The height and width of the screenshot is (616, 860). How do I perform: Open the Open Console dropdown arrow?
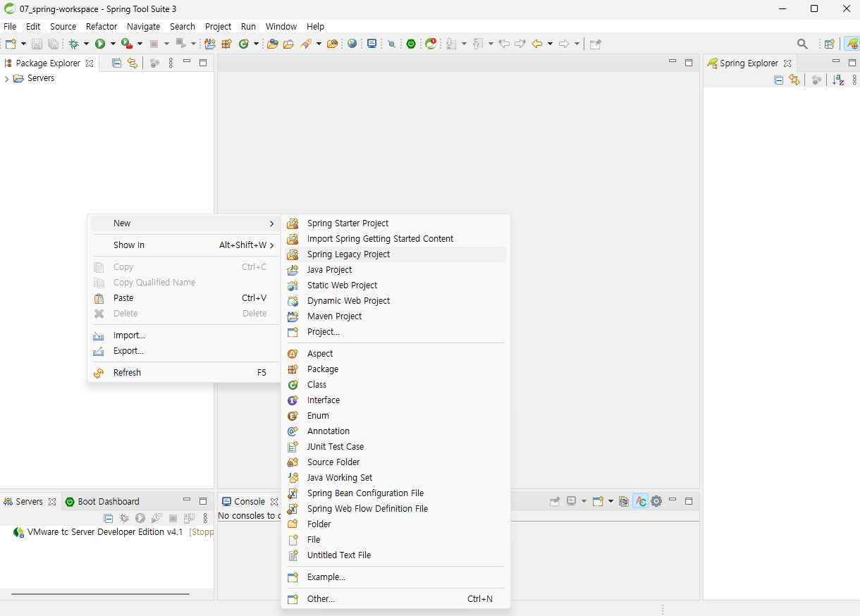(610, 501)
